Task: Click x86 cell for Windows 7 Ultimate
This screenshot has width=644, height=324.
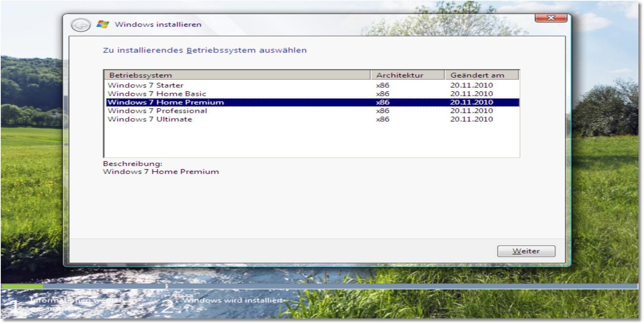Action: tap(383, 119)
